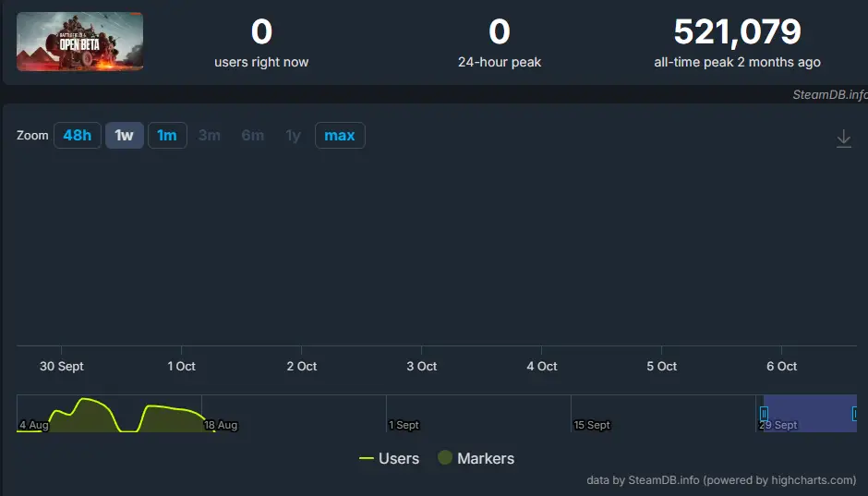
Task: Click the Open Beta game thumbnail
Action: click(x=80, y=42)
